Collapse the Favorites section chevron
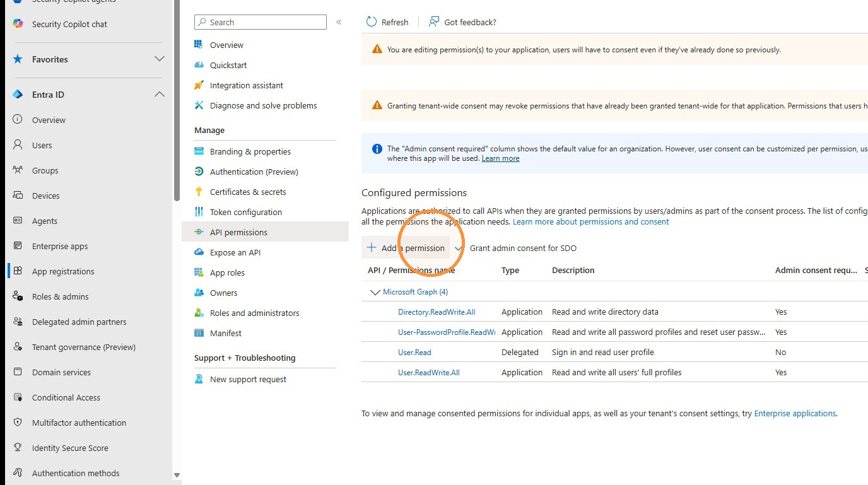 tap(160, 59)
